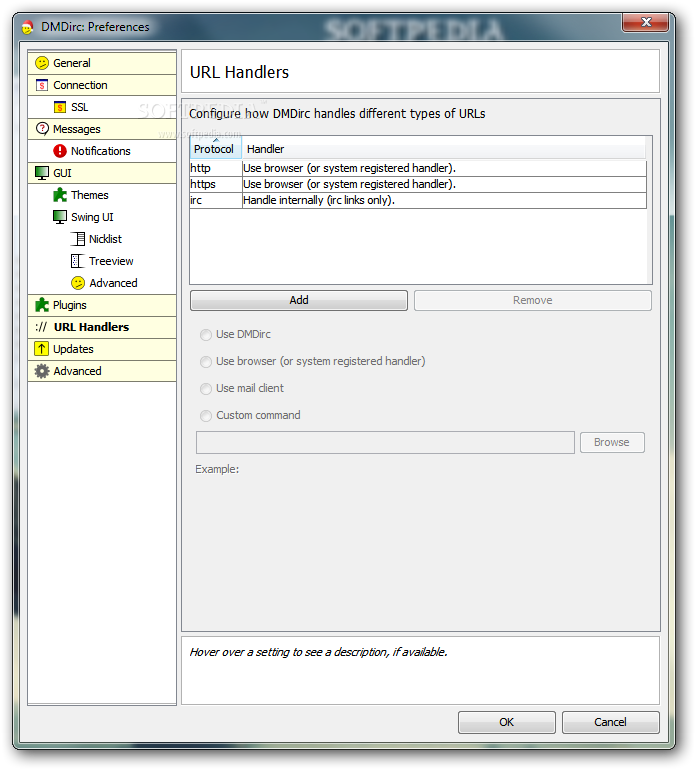Click the GUI monitor icon
Viewport: 696px width, 770px height.
[42, 173]
